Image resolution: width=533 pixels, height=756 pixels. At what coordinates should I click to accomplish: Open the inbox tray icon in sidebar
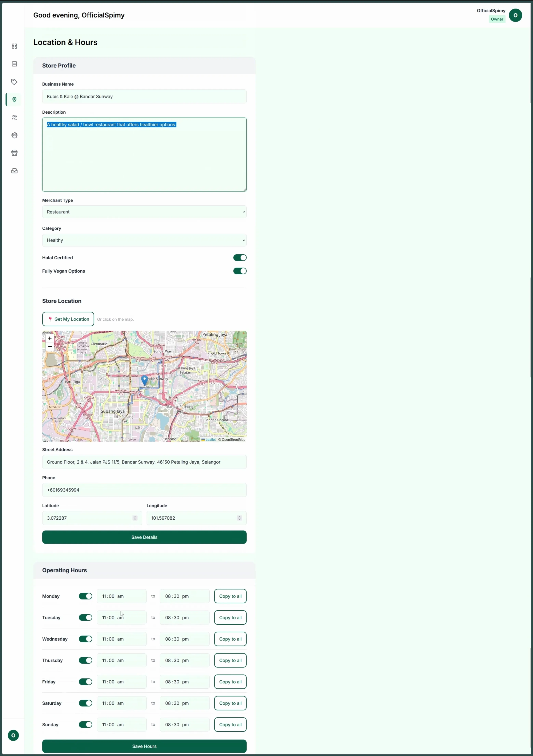pyautogui.click(x=15, y=171)
